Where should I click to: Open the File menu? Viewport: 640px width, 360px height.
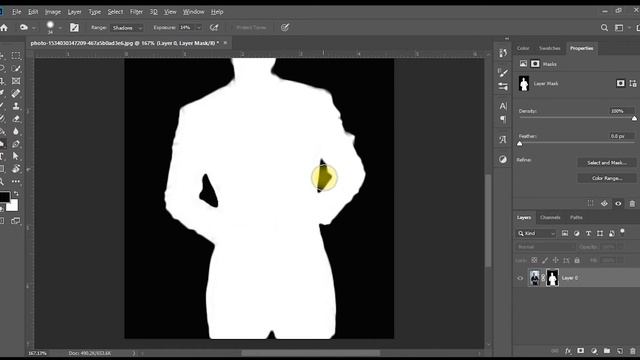16,12
